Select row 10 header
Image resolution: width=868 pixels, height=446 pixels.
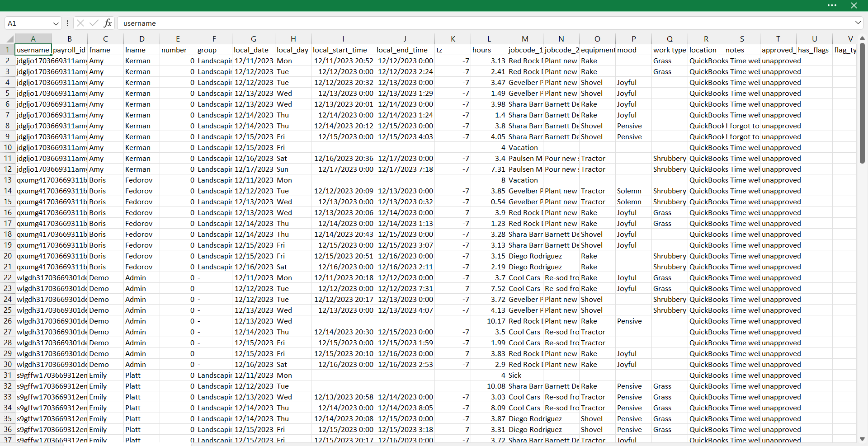tap(7, 147)
